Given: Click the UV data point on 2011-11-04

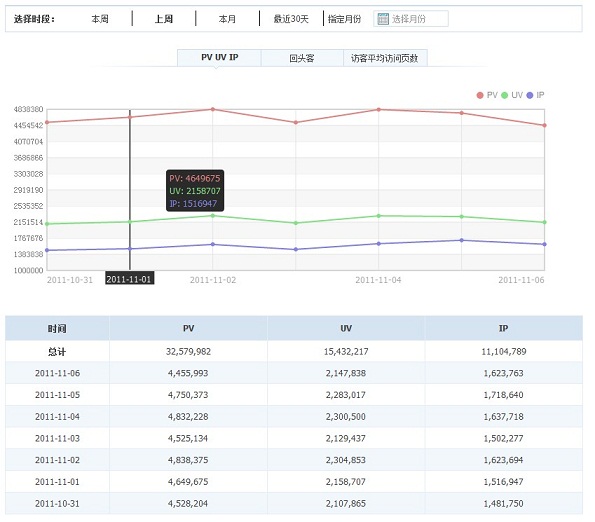Looking at the screenshot, I should point(378,216).
